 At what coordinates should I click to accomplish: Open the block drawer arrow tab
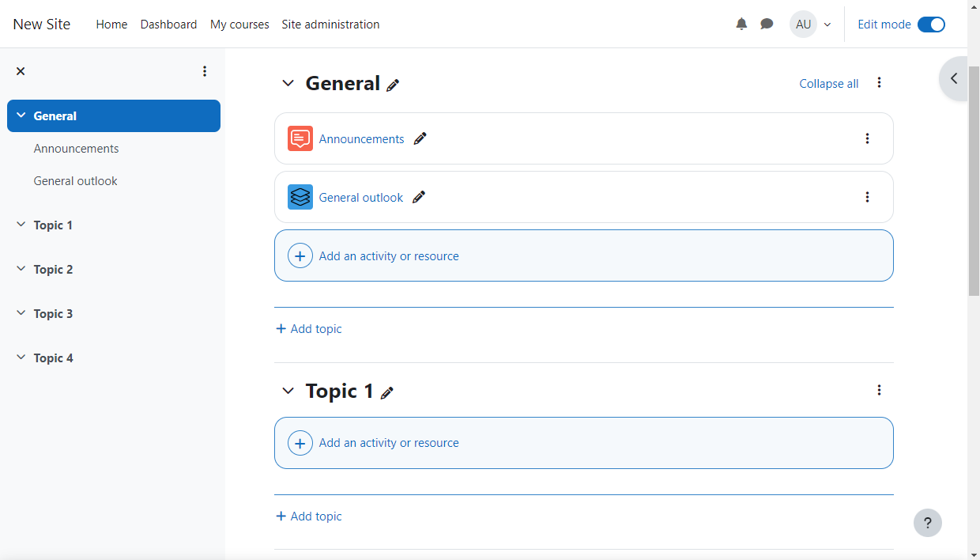pyautogui.click(x=954, y=78)
